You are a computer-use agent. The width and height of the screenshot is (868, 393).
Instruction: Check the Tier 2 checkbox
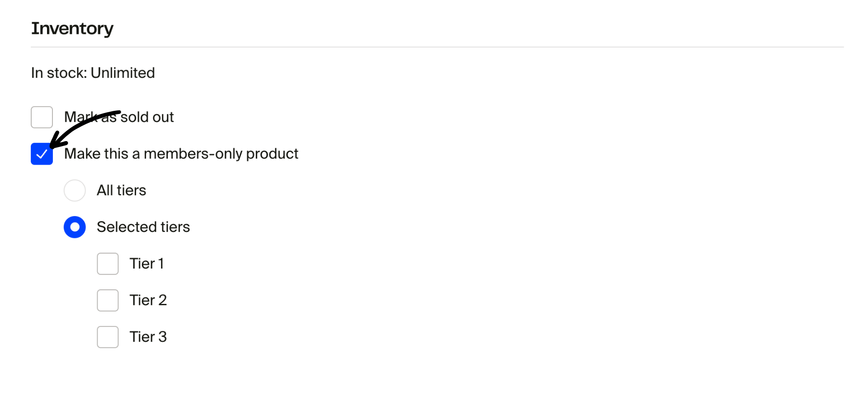[108, 300]
